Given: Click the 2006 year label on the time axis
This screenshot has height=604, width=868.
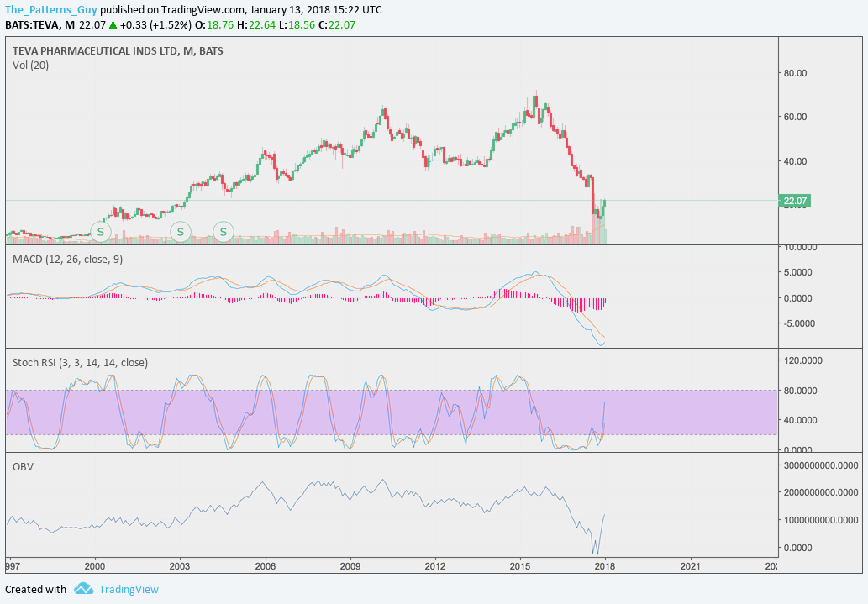Looking at the screenshot, I should 266,566.
